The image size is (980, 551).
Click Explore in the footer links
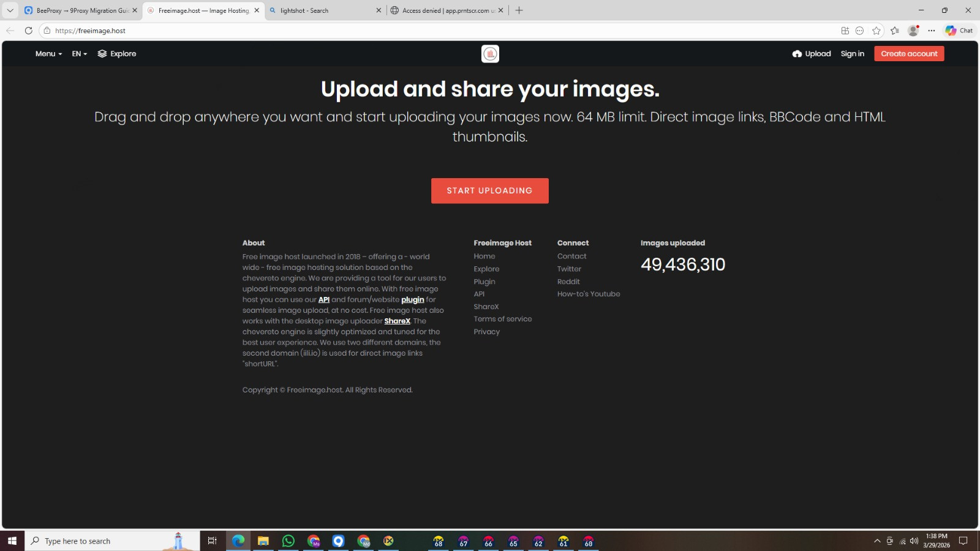486,269
